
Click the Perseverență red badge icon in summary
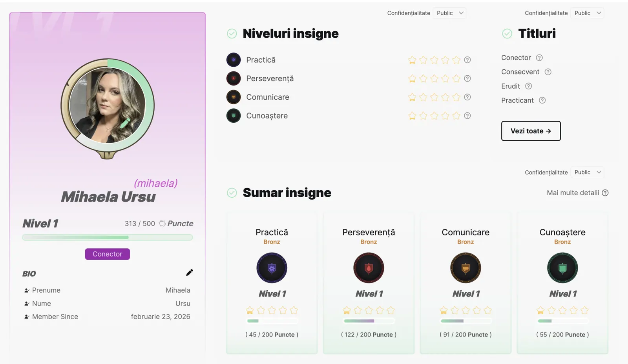click(369, 268)
